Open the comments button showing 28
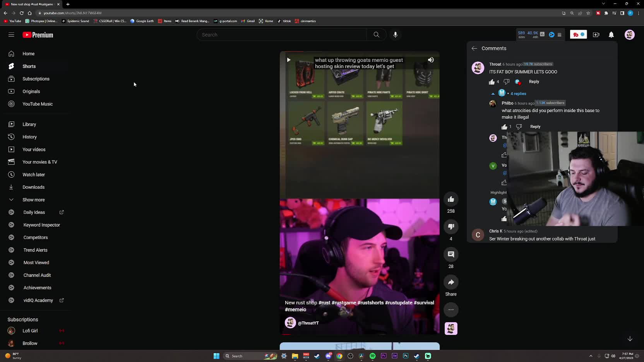The height and width of the screenshot is (362, 644). pyautogui.click(x=451, y=254)
